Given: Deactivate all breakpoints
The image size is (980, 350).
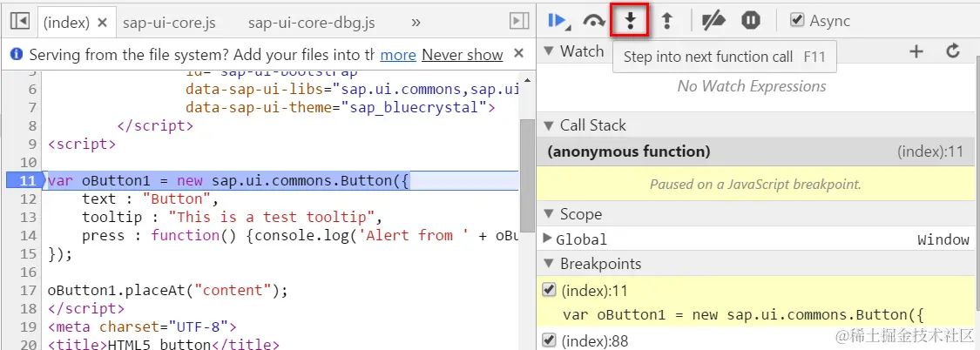Looking at the screenshot, I should coord(713,21).
